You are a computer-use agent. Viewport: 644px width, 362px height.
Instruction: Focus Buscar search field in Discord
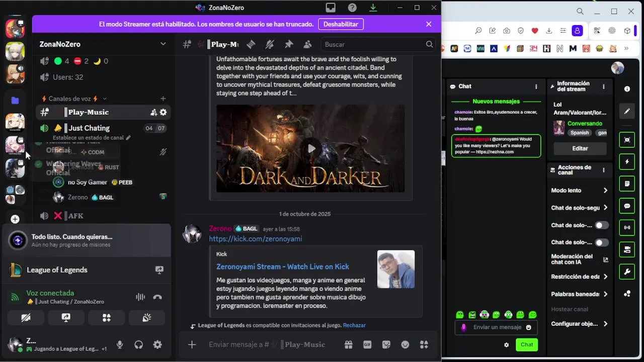377,44
